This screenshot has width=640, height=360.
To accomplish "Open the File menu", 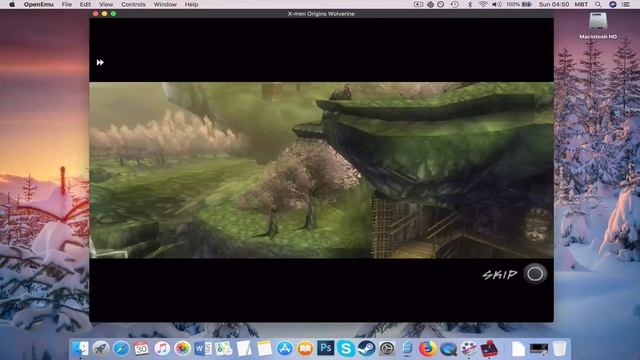I will pos(67,4).
